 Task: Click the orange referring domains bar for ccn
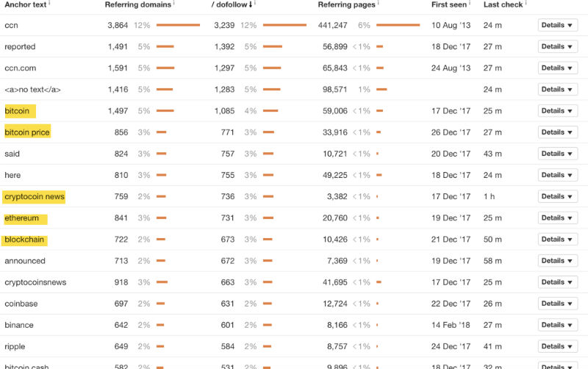click(178, 25)
